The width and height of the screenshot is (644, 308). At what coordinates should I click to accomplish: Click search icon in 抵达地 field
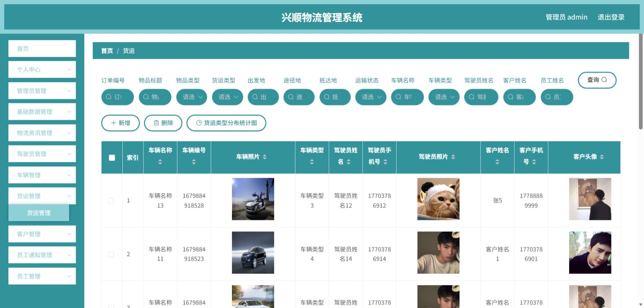point(327,97)
